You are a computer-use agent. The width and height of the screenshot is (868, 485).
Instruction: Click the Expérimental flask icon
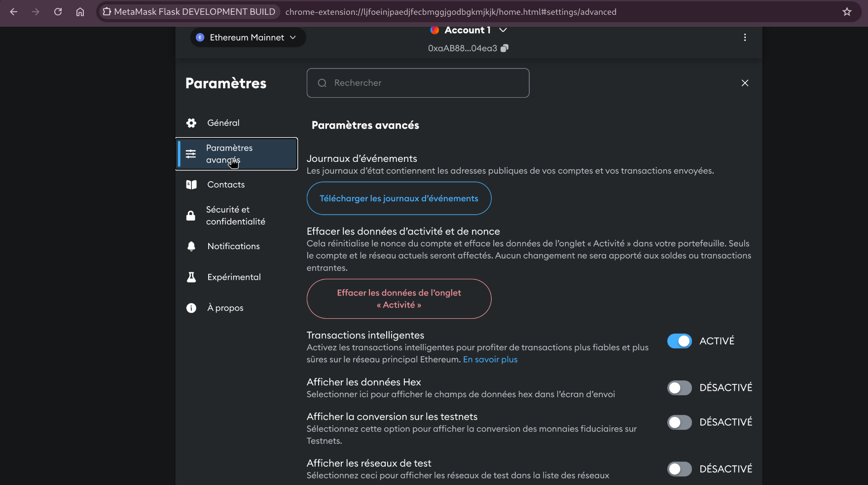191,277
